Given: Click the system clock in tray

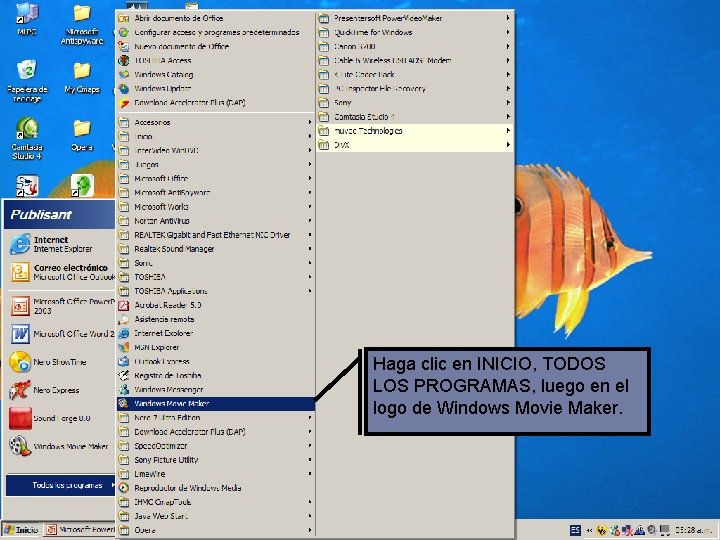Looking at the screenshot, I should coord(693,530).
